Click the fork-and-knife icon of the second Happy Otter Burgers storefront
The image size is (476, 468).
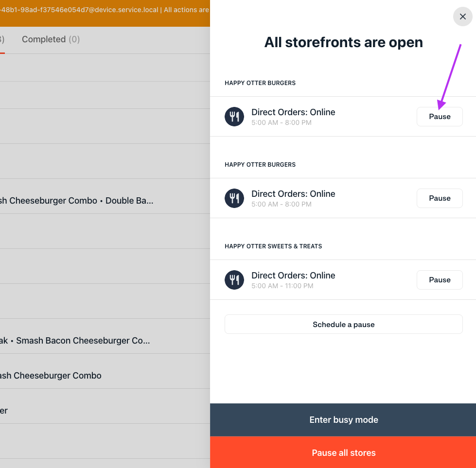point(234,198)
